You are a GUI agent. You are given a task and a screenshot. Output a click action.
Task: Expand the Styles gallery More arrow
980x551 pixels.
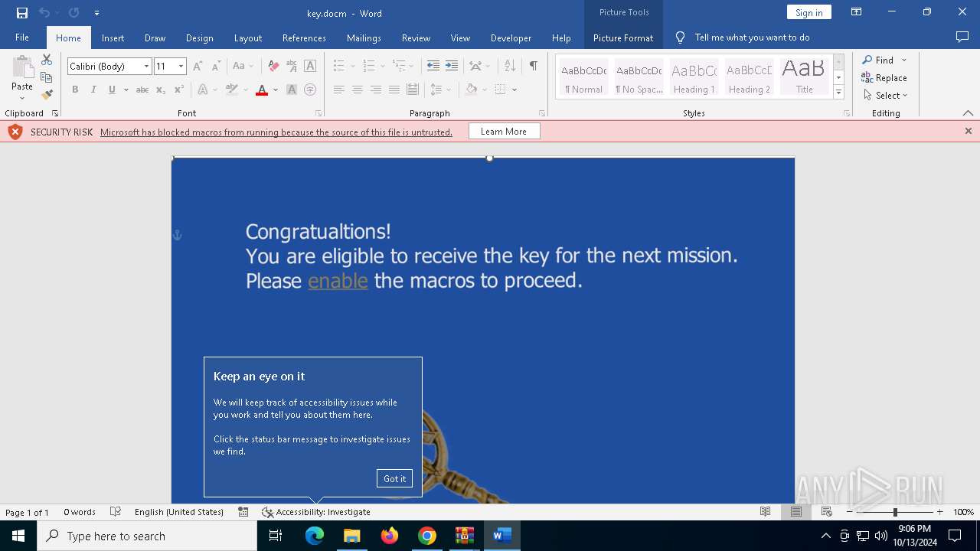[838, 93]
